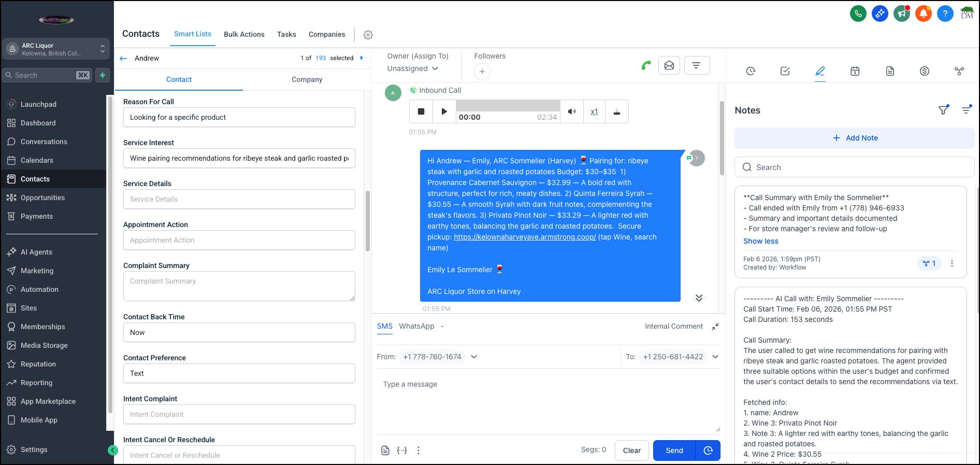
Task: Click the filter notes funnel icon
Action: pos(943,110)
